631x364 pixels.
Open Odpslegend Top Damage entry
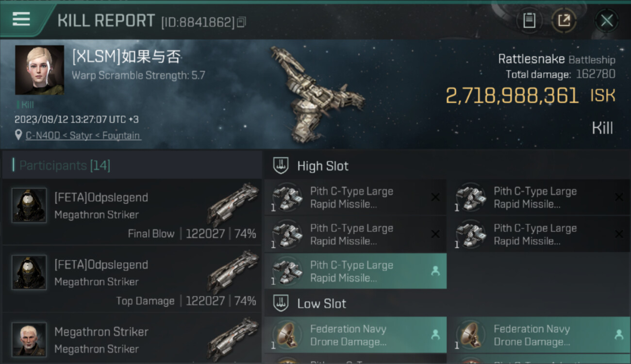click(x=132, y=279)
